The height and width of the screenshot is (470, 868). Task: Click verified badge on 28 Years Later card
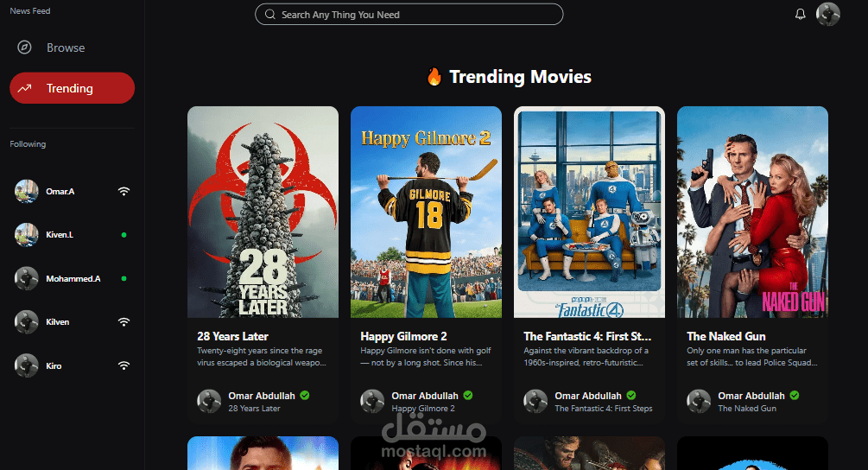click(305, 395)
